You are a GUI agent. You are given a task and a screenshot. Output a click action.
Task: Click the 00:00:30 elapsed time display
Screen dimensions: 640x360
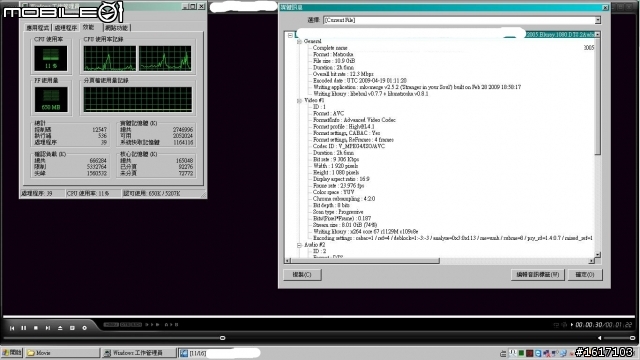[589, 325]
